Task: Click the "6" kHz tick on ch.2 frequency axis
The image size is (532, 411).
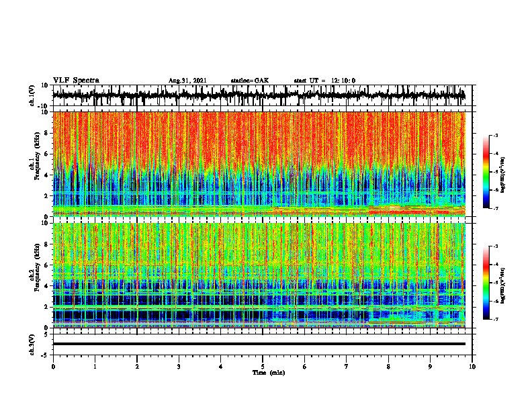Action: pyautogui.click(x=46, y=265)
